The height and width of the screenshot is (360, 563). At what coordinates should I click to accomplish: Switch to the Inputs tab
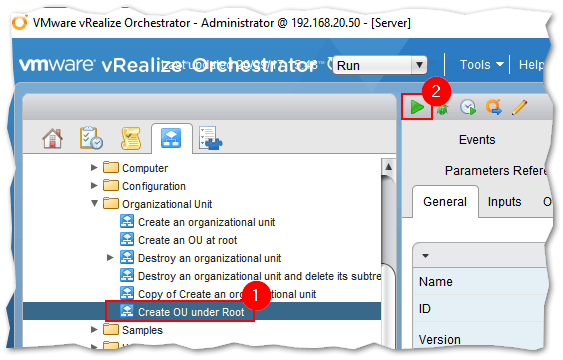504,202
